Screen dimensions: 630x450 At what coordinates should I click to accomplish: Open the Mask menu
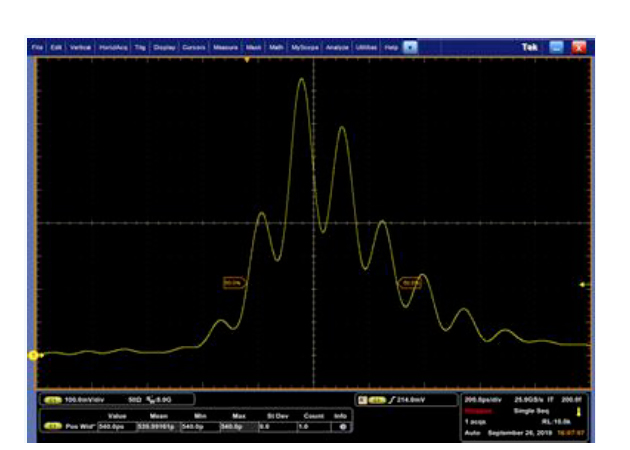coord(254,47)
